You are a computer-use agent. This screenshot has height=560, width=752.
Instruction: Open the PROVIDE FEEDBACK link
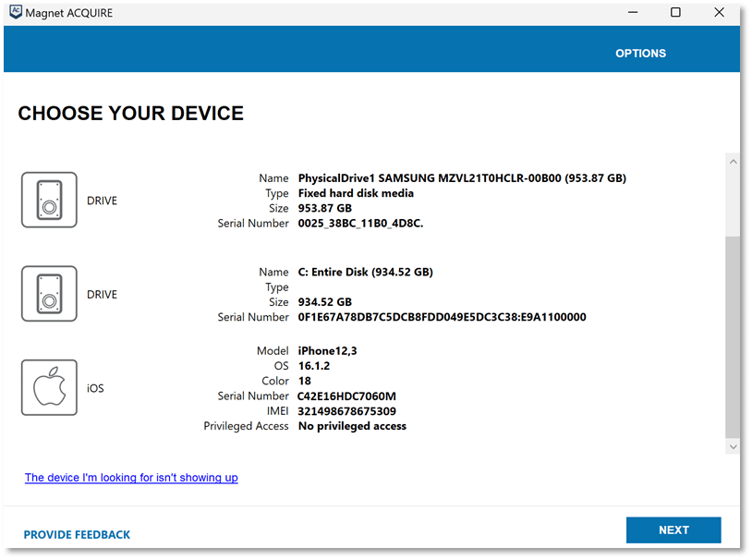[77, 534]
